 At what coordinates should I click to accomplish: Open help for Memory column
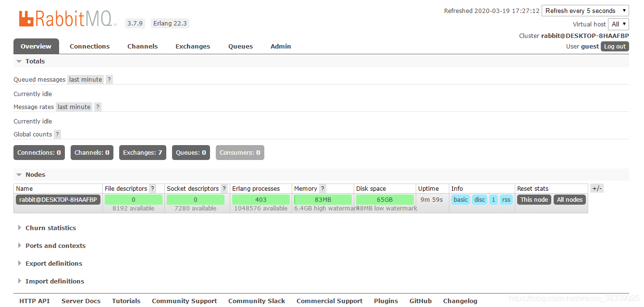[x=322, y=189]
